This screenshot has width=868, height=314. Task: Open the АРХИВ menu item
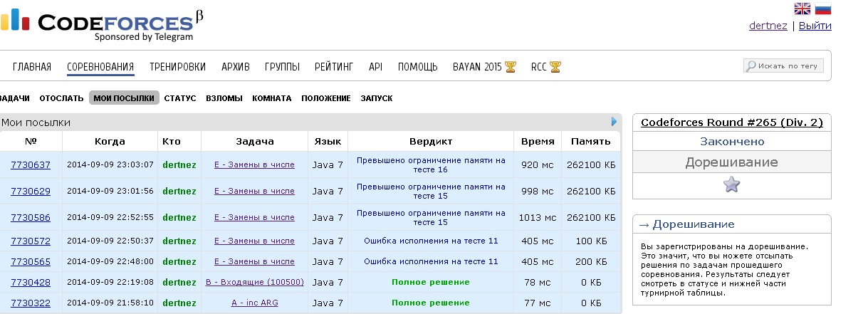click(x=236, y=67)
